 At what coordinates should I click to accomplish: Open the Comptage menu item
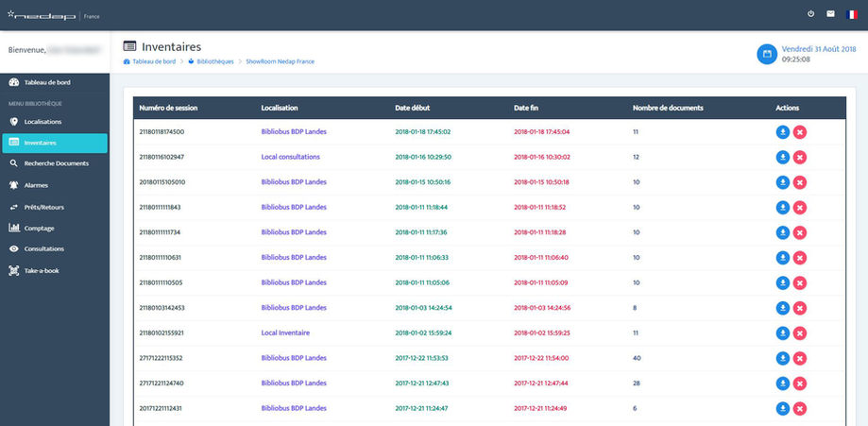[55, 229]
